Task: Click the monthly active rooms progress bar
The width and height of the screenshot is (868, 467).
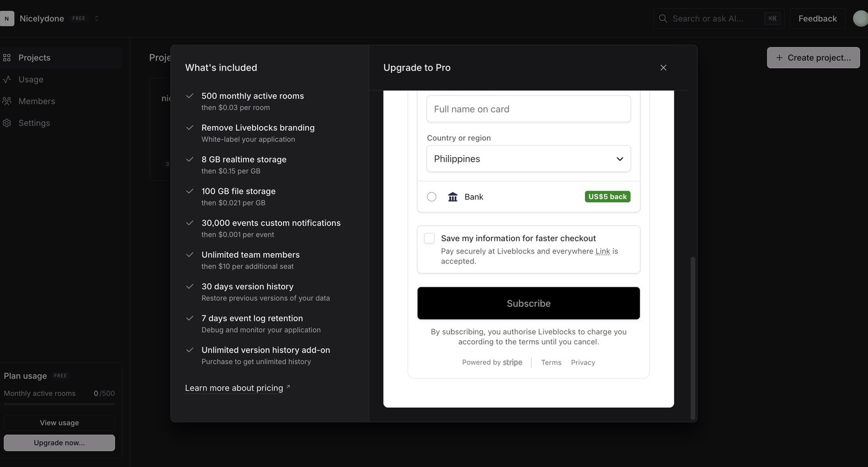Action: 59,404
